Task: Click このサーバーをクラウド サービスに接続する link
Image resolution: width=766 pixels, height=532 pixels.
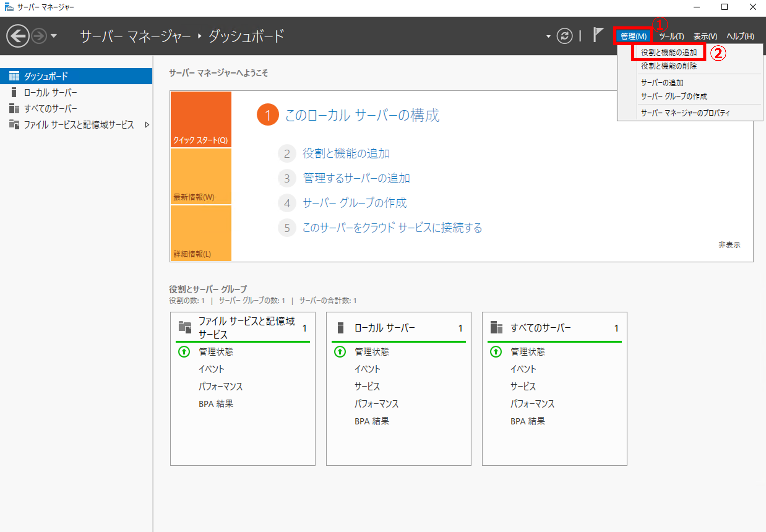Action: point(392,228)
